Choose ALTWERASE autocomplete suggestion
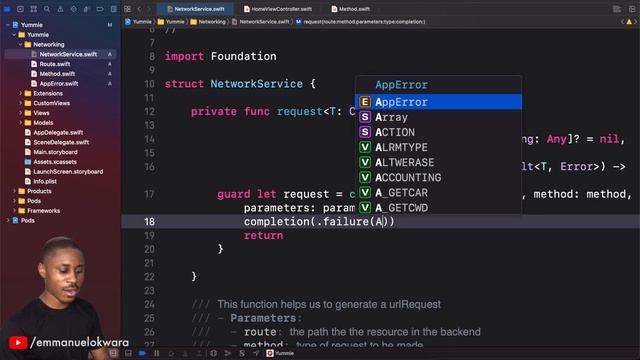The height and width of the screenshot is (360, 640). click(438, 162)
